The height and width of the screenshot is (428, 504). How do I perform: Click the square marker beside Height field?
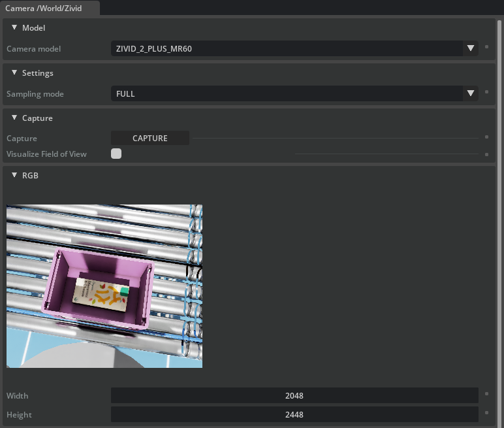(486, 414)
